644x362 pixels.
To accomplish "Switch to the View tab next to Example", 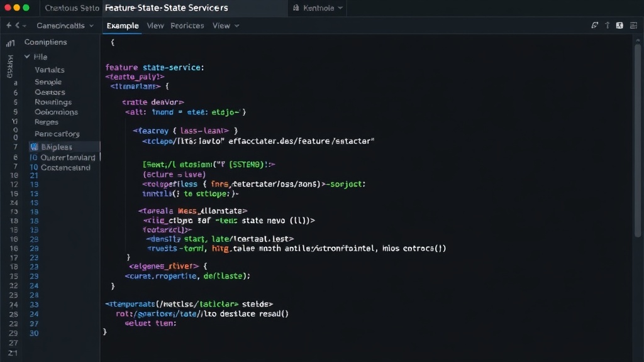I will [x=155, y=25].
